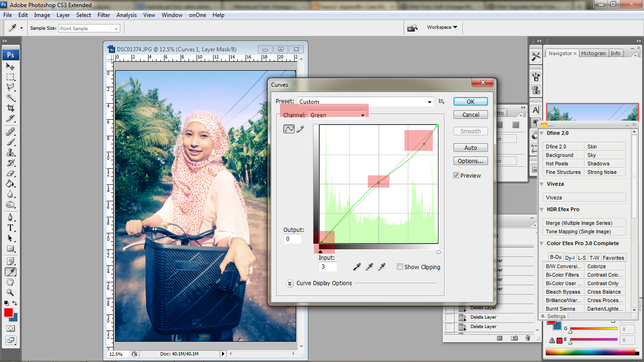644x362 pixels.
Task: Open the Image menu
Action: (42, 15)
